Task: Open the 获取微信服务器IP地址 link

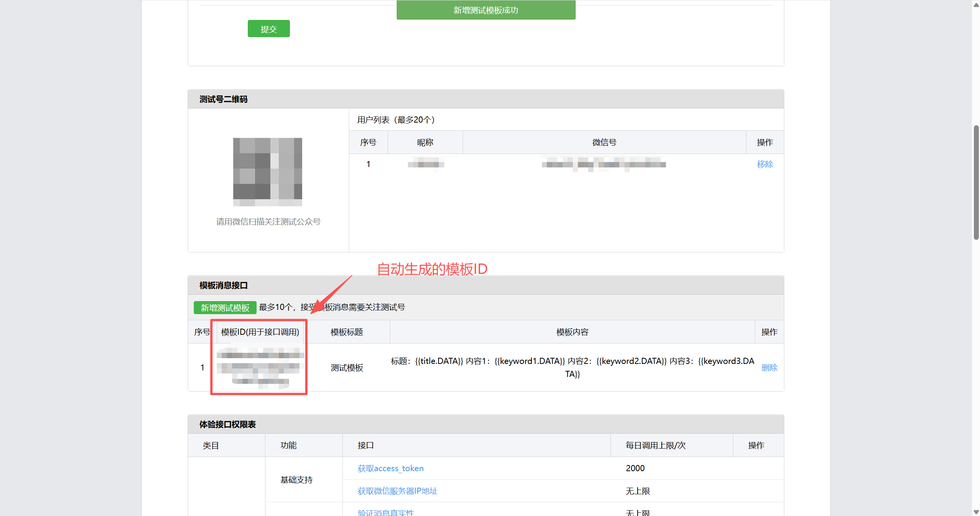Action: point(397,491)
